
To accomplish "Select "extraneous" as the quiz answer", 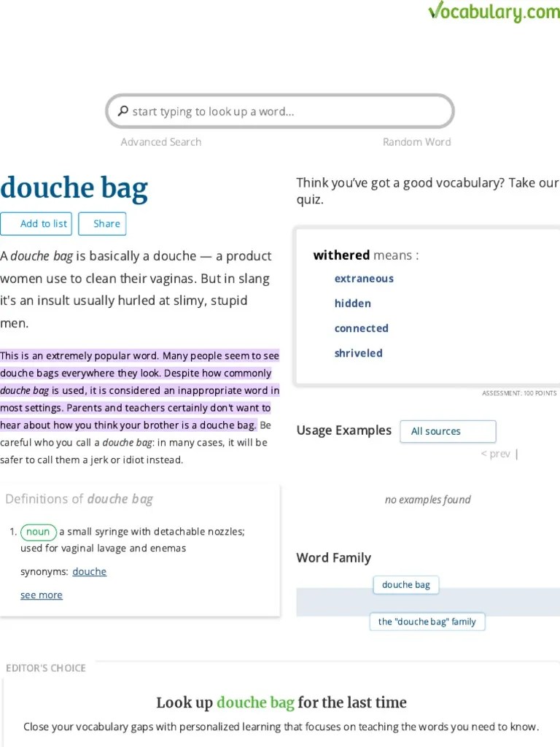I will 364,279.
